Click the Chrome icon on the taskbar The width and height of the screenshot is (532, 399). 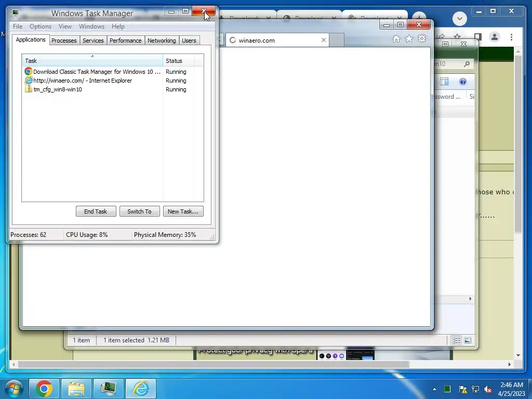point(44,389)
